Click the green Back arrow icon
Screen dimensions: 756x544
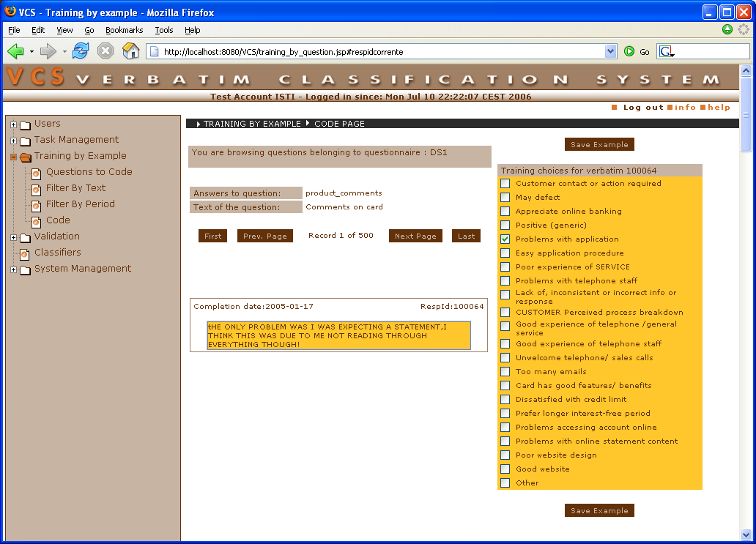point(15,51)
